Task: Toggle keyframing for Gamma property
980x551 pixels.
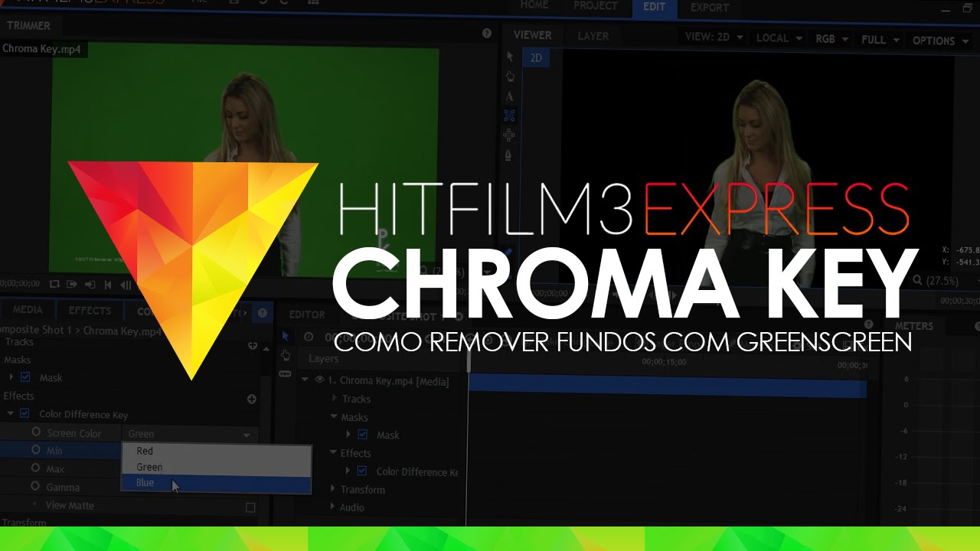Action: pos(36,487)
